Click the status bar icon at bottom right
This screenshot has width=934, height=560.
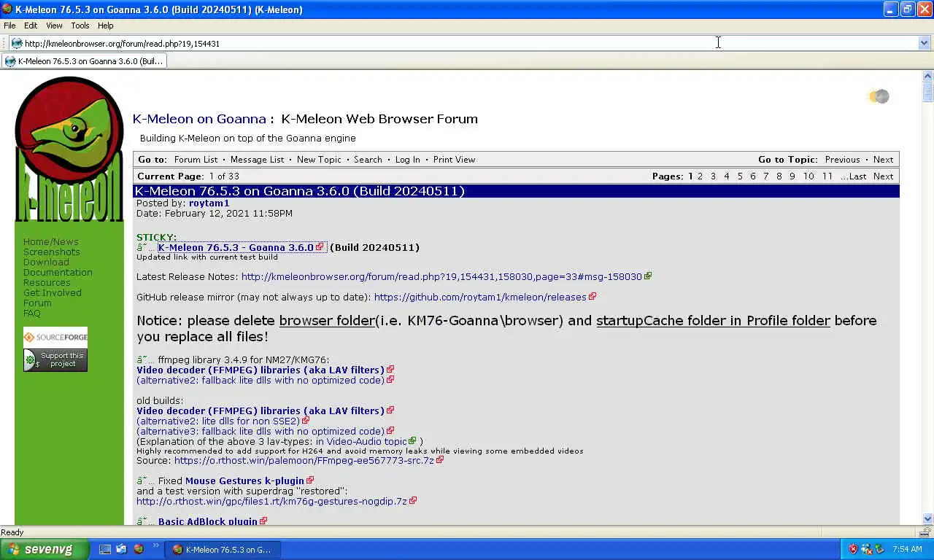pos(925,532)
